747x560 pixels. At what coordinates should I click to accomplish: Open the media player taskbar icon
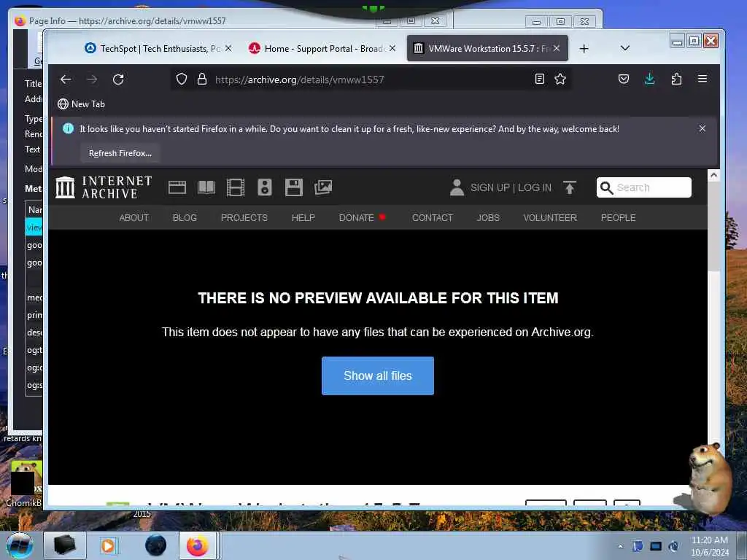[108, 545]
